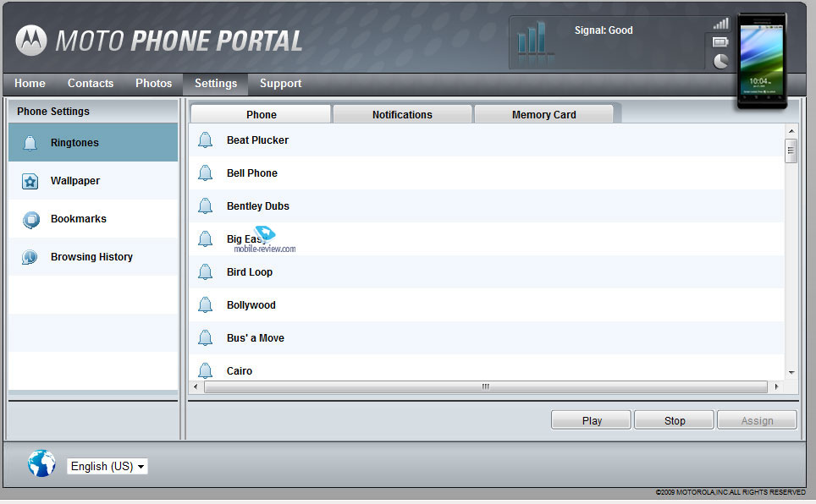Click the battery status icon
Viewport: 816px width, 504px height.
[x=720, y=42]
